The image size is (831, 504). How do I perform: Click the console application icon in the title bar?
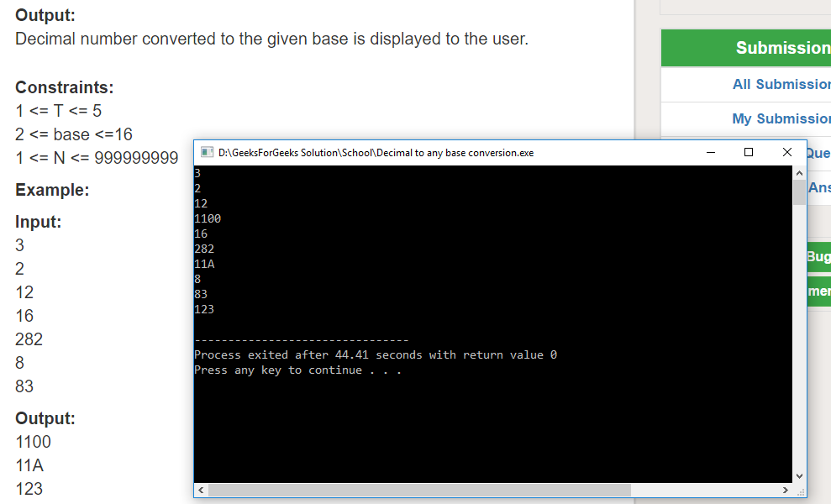pyautogui.click(x=207, y=152)
